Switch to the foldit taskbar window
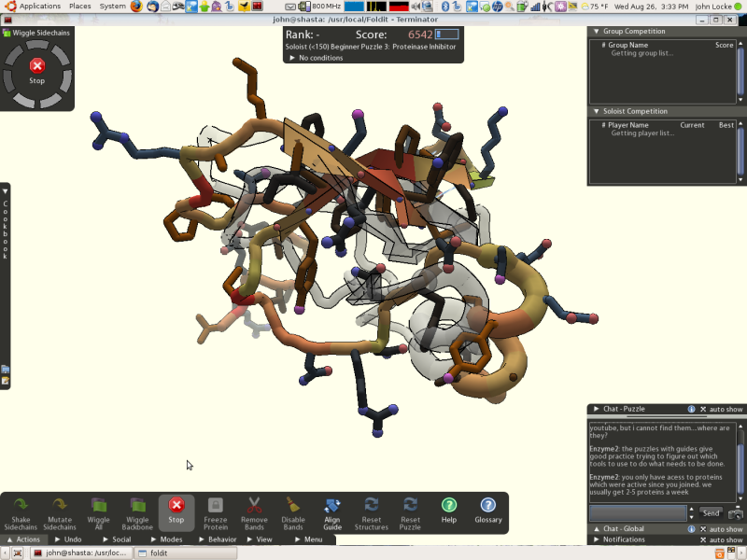The image size is (747, 560). click(186, 553)
